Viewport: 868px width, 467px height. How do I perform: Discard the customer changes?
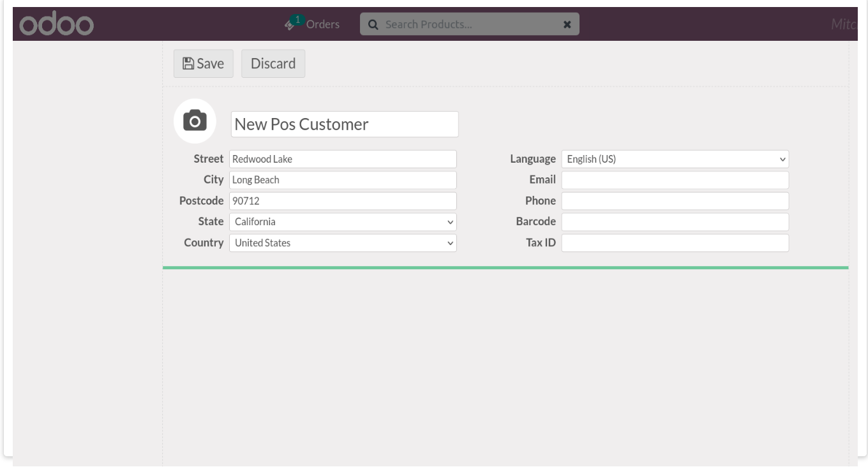[273, 64]
